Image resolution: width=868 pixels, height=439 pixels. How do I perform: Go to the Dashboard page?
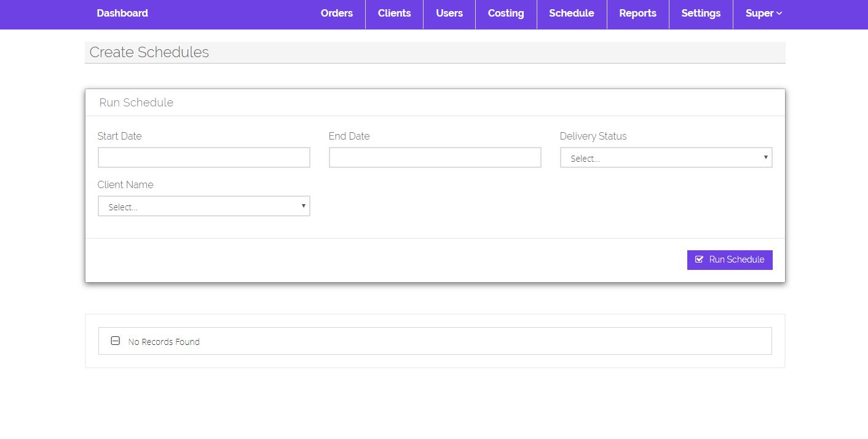click(122, 14)
